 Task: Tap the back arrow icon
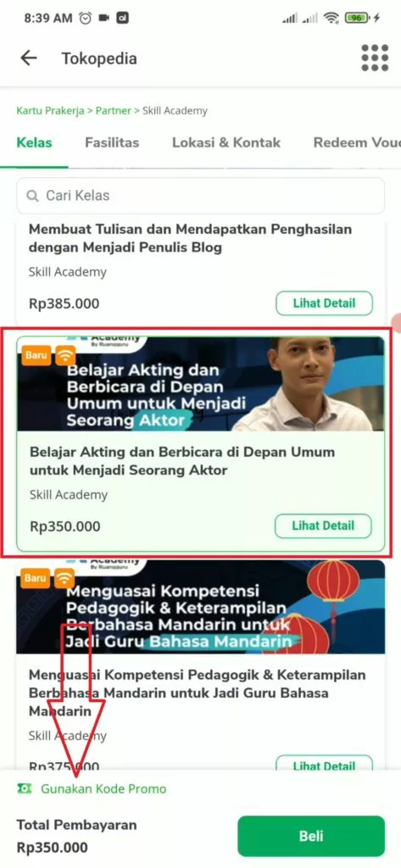pos(28,58)
